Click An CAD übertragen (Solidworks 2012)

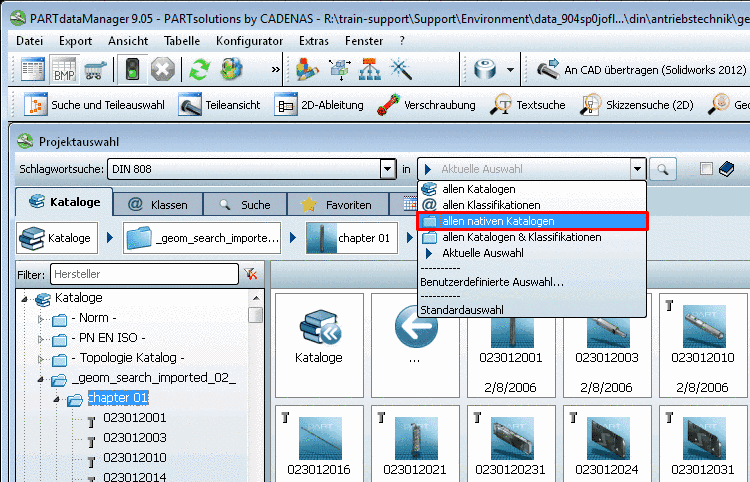(641, 70)
